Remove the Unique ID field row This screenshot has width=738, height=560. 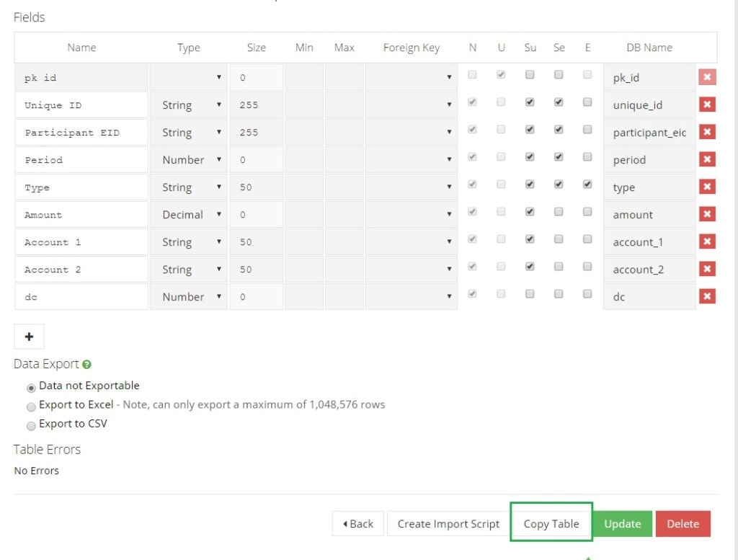coord(707,105)
